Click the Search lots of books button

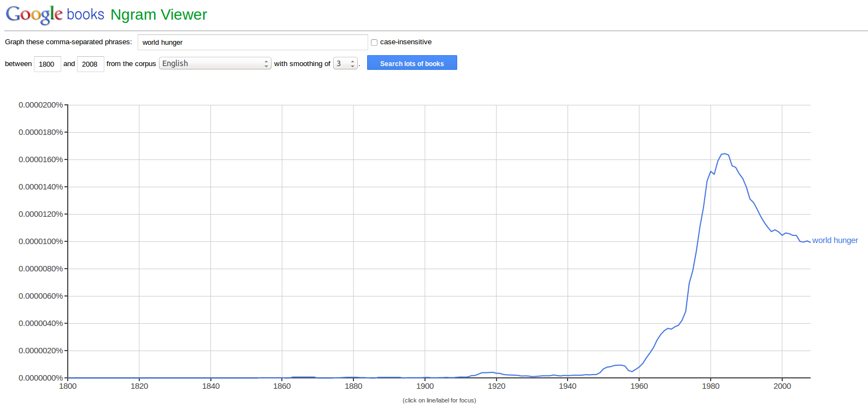click(x=412, y=63)
